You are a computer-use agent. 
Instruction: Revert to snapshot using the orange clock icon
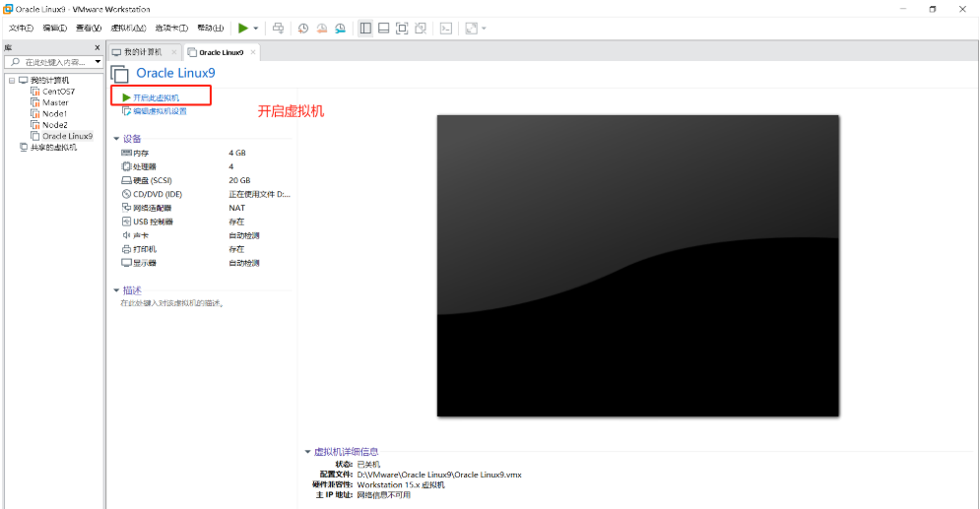322,29
